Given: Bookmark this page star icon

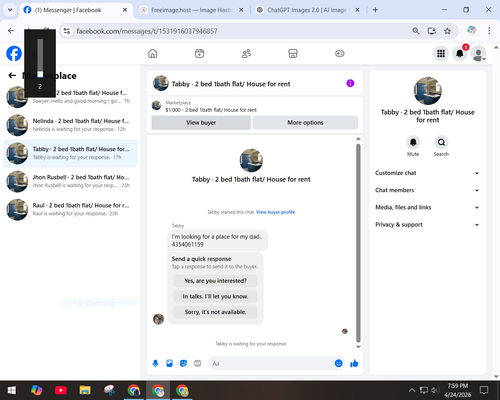Looking at the screenshot, I should [447, 31].
